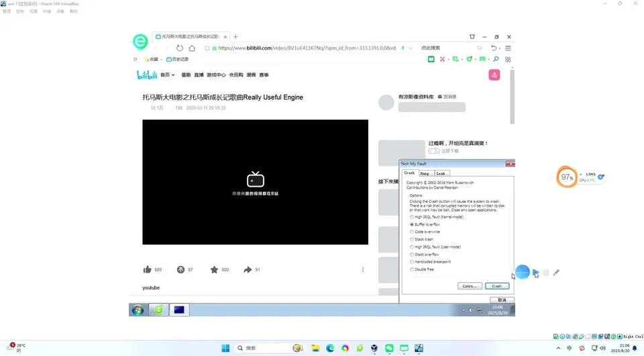Viewport: 644px width, 356px height.
Task: Click the green shield extension icon
Action: coord(469,59)
